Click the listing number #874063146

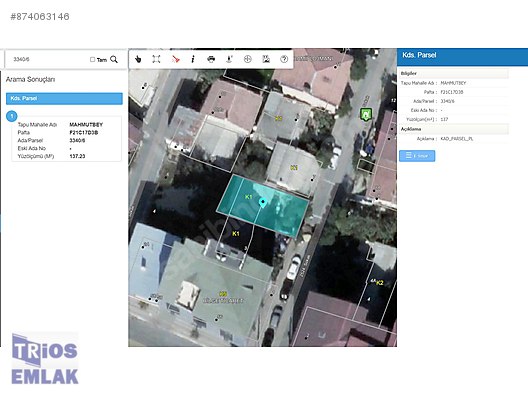click(40, 16)
